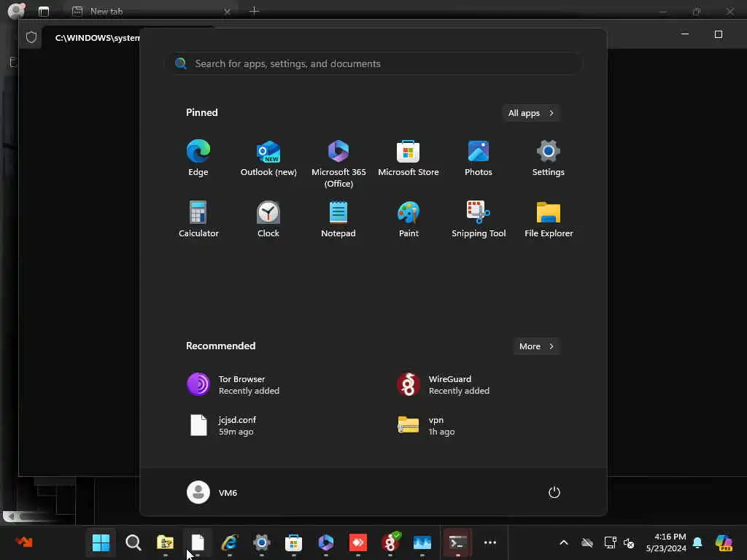
Task: Click the terminal shield icon
Action: click(31, 37)
